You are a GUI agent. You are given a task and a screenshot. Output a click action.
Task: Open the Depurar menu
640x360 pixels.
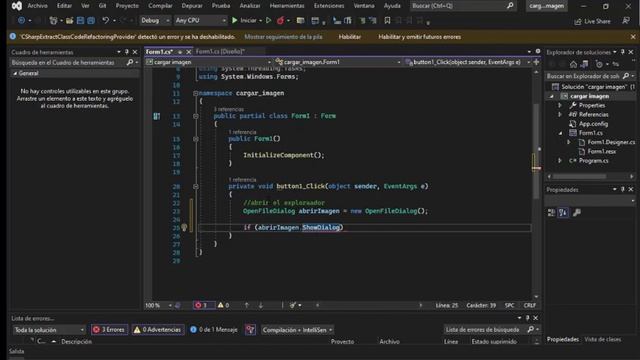(x=191, y=6)
